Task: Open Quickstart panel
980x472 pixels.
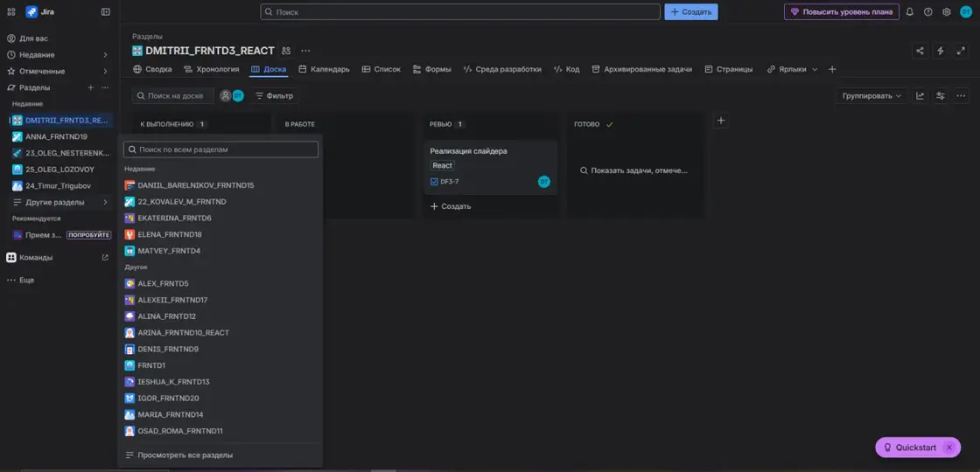Action: (x=910, y=448)
